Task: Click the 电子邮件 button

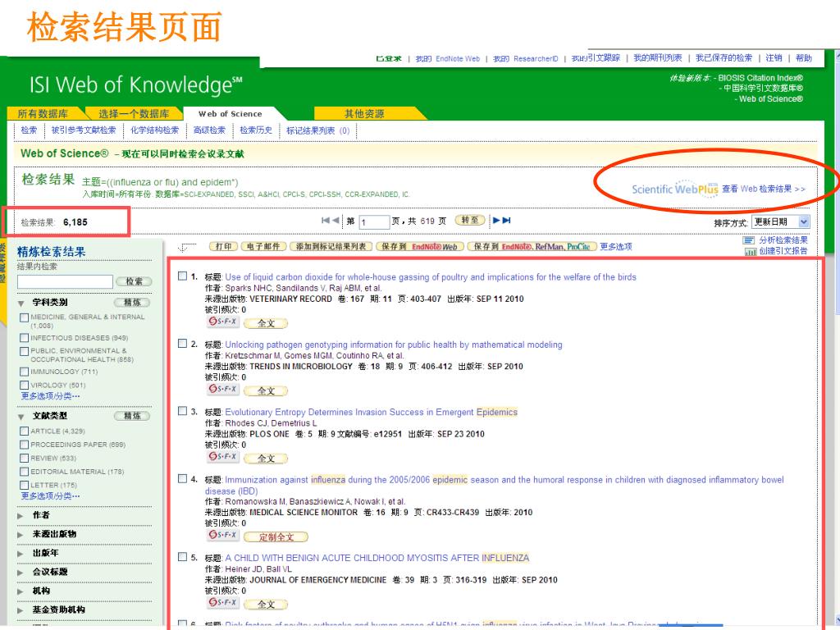Action: pos(263,246)
